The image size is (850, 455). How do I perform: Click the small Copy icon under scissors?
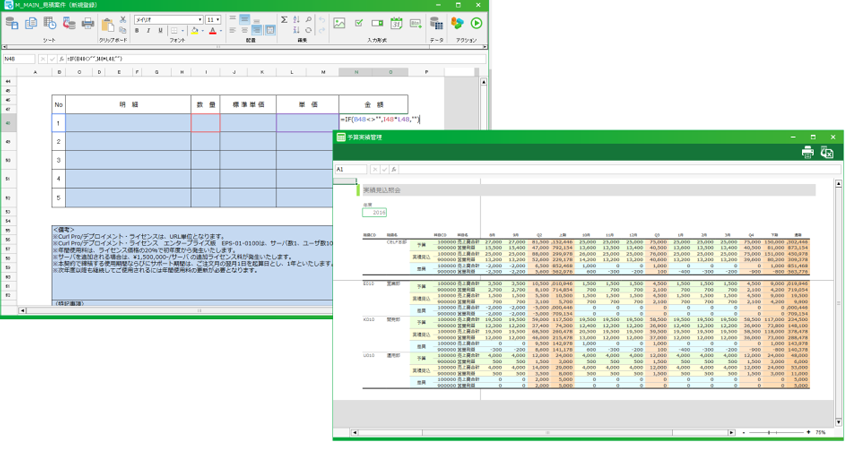[123, 30]
